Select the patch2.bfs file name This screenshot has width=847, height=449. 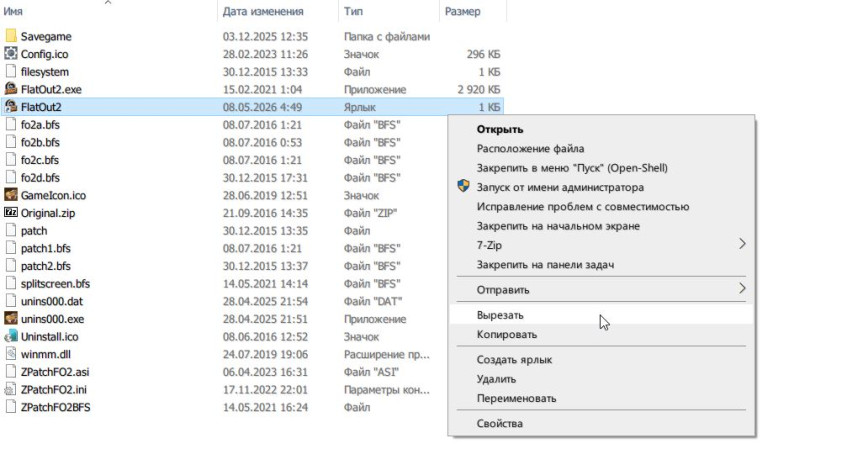(46, 266)
